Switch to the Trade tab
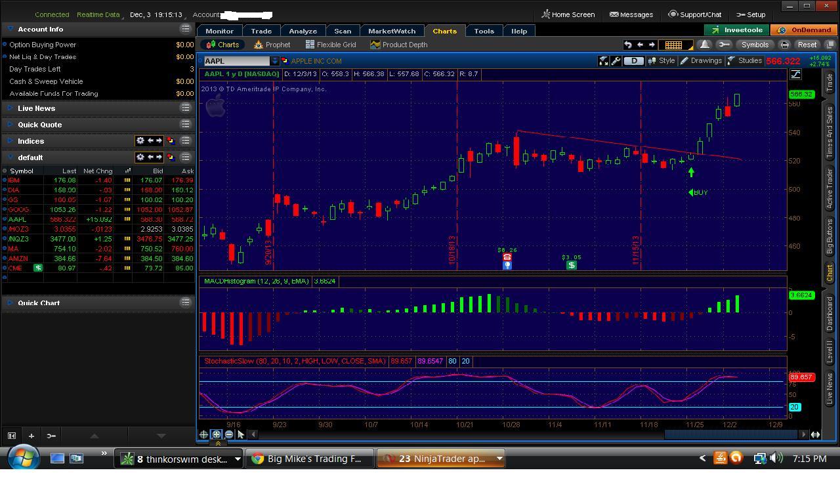 coord(261,31)
